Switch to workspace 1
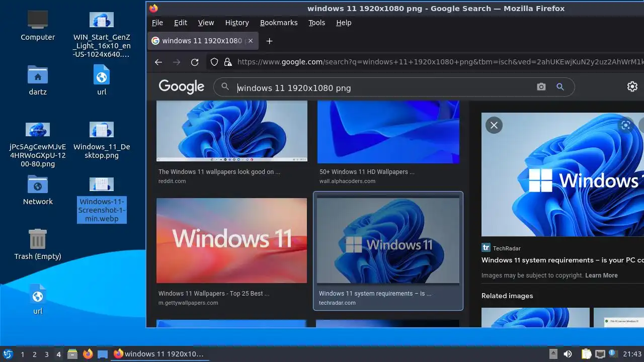644x362 pixels. (22, 354)
